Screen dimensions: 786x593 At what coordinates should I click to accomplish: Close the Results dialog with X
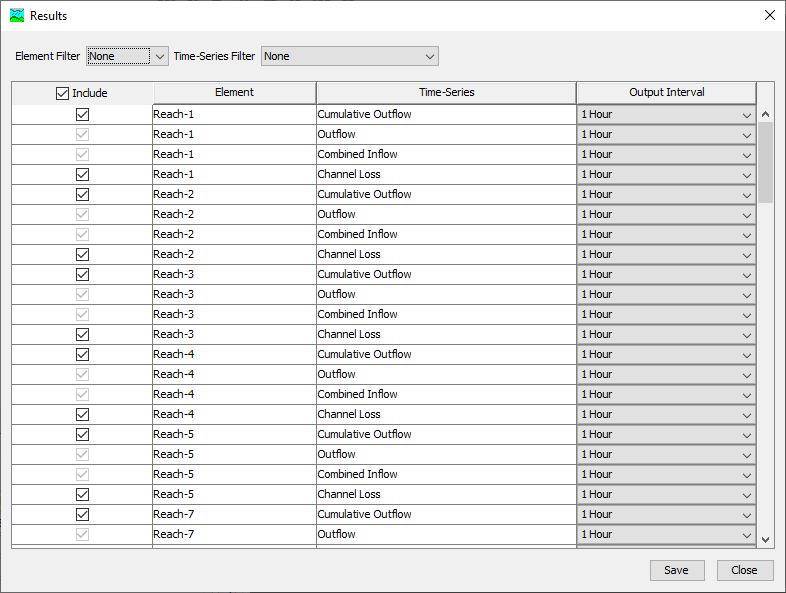tap(770, 15)
